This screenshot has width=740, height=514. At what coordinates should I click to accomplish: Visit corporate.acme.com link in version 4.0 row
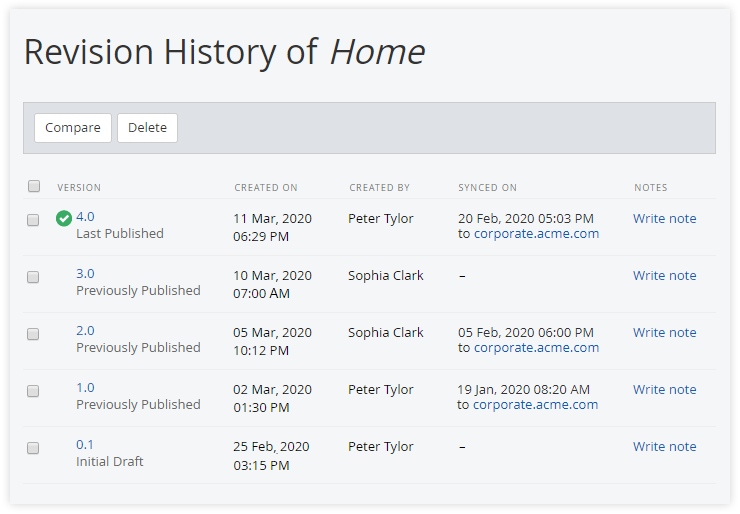(x=536, y=234)
